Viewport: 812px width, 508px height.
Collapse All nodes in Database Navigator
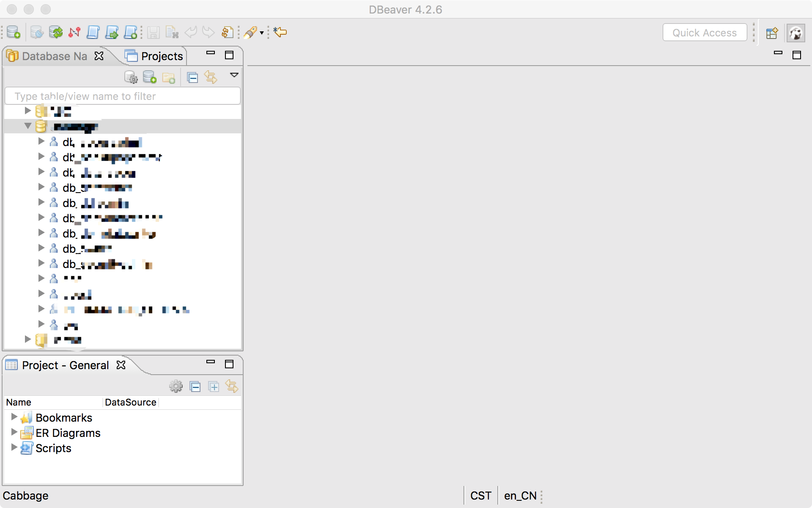pyautogui.click(x=192, y=77)
